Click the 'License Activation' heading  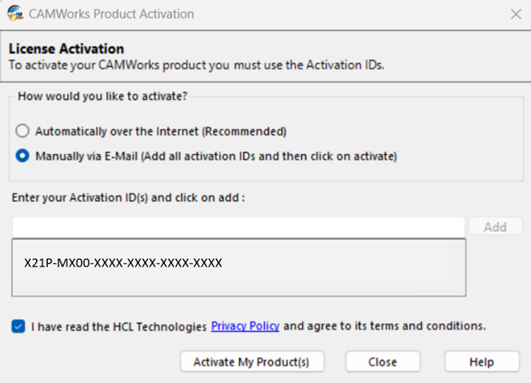(66, 49)
